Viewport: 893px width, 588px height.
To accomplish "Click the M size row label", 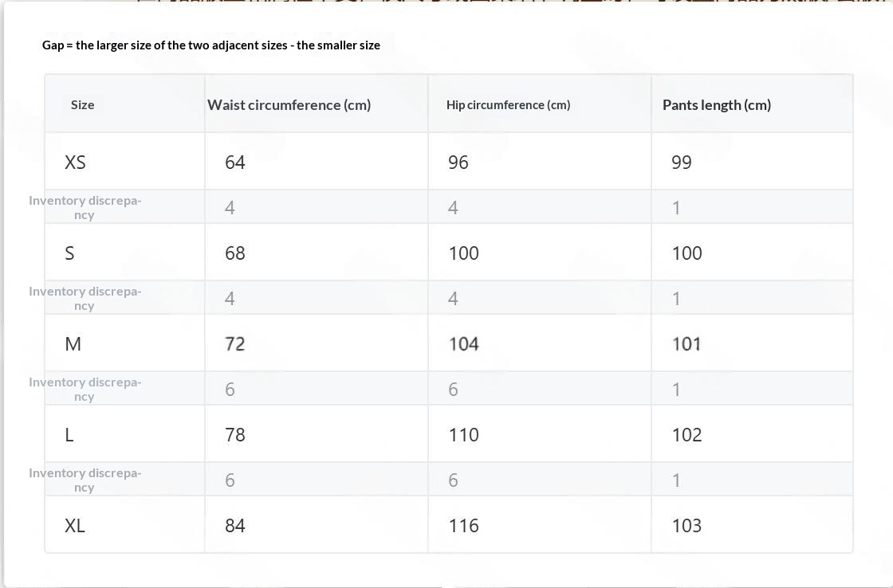I will tap(73, 344).
